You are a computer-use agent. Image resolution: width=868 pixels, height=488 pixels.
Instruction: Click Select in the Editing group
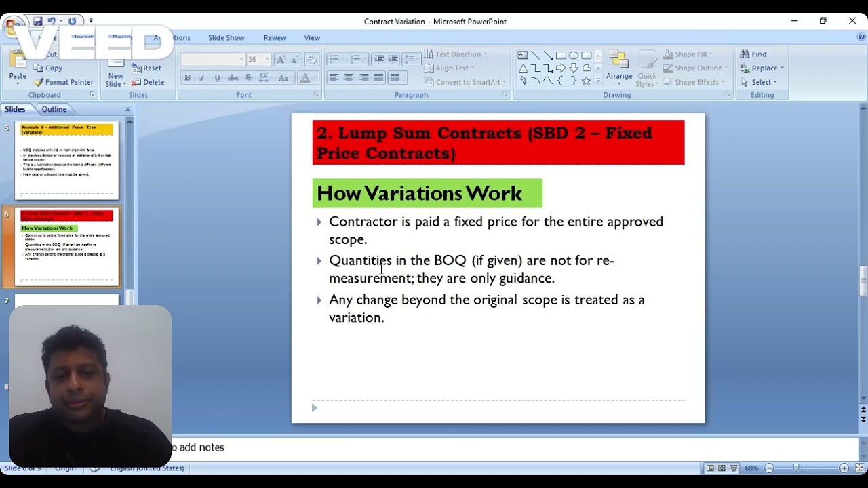[759, 82]
